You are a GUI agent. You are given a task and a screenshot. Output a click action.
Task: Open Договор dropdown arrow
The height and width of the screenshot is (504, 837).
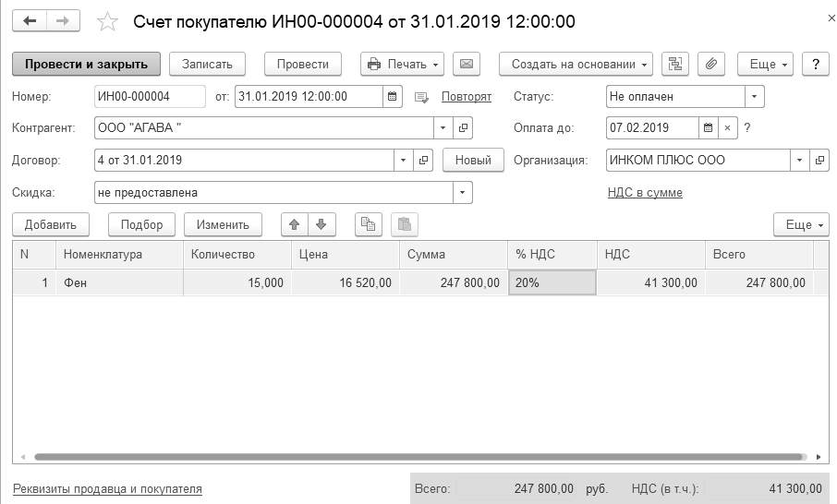[403, 160]
